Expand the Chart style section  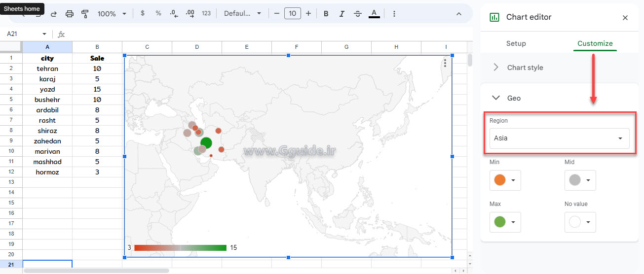click(x=560, y=68)
